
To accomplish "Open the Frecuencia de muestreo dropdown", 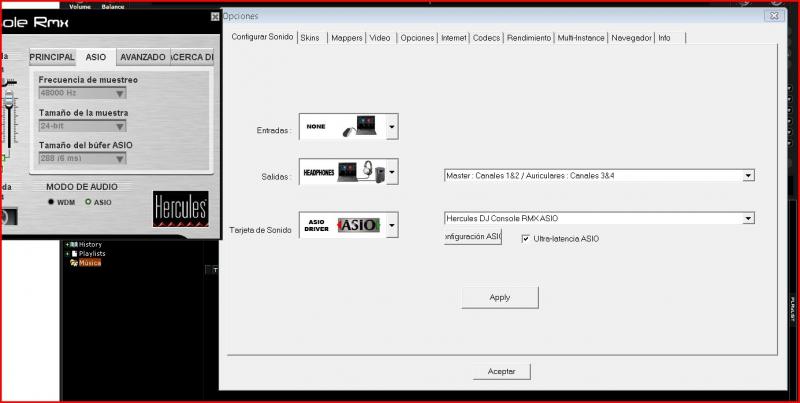I will [120, 93].
